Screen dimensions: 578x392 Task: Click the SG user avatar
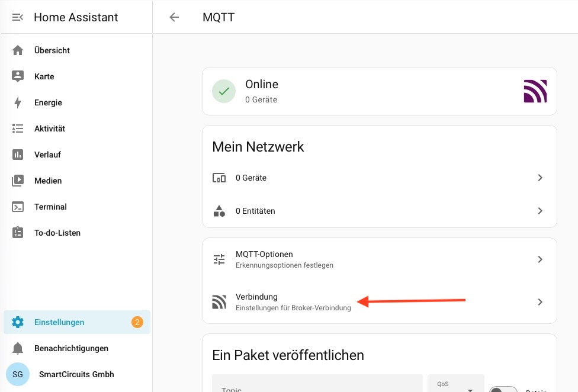tap(17, 374)
